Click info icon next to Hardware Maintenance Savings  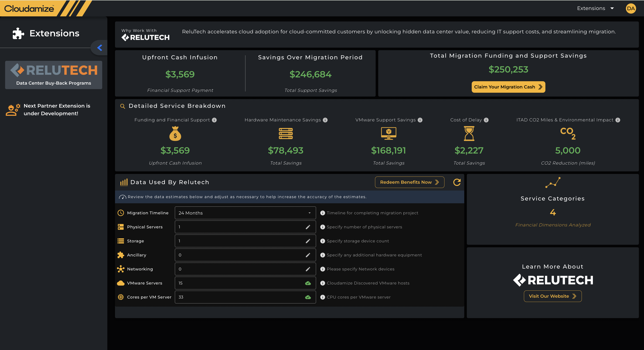[x=325, y=120]
